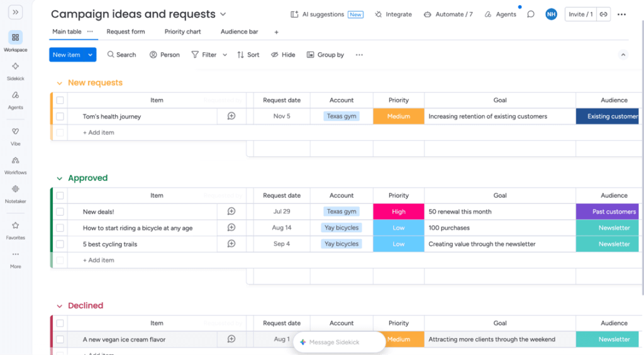Tick checkbox for 5 best cycling trails

click(60, 244)
